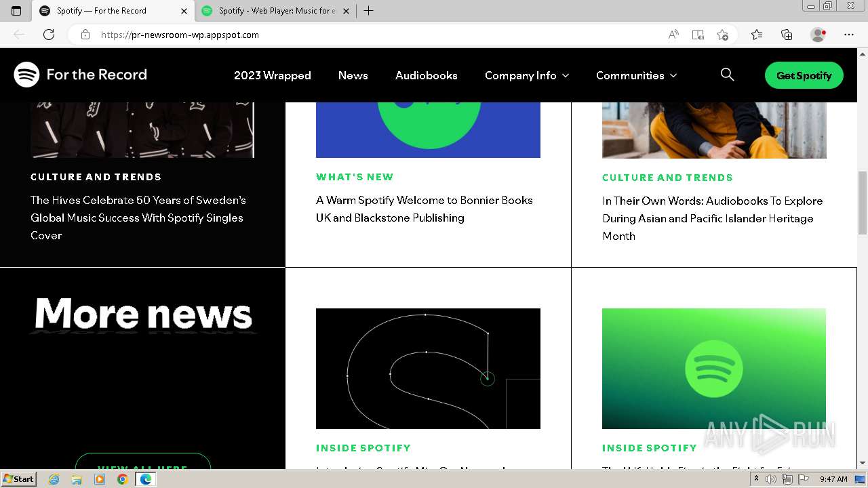Viewport: 868px width, 488px height.
Task: Open the network tray icon
Action: point(787,479)
